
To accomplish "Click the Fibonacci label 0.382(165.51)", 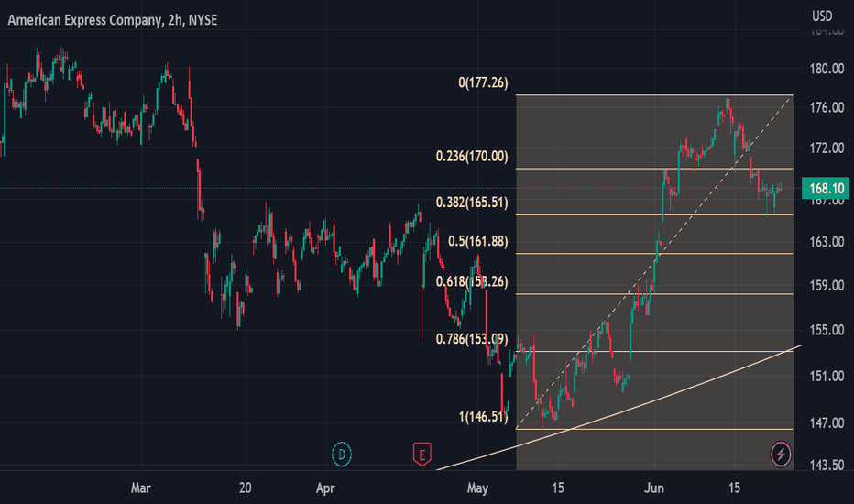I will tap(472, 203).
